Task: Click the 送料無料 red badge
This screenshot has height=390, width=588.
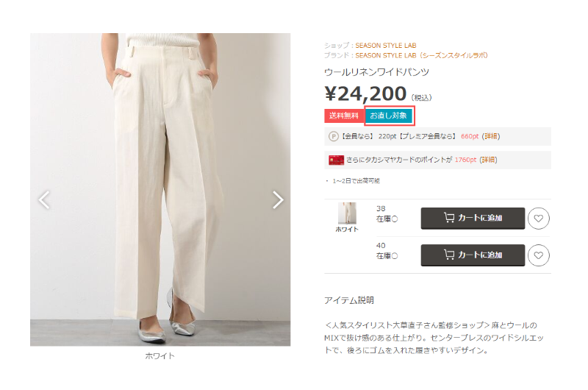Action: [x=344, y=116]
